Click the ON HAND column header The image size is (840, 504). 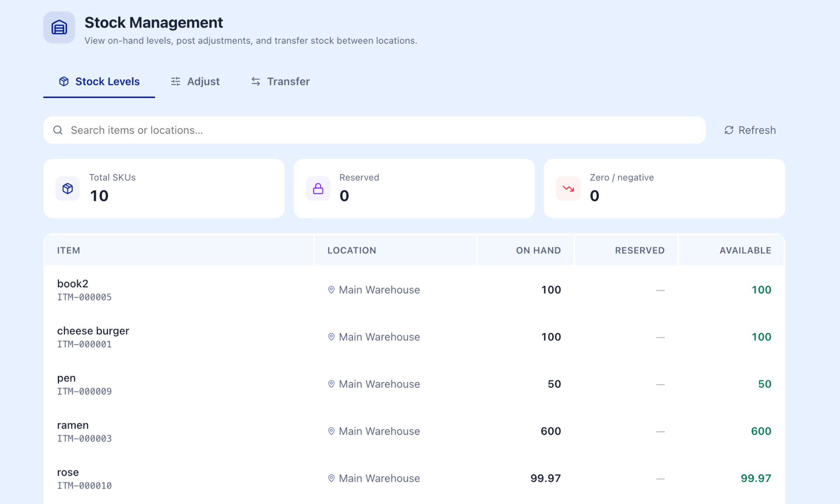538,250
